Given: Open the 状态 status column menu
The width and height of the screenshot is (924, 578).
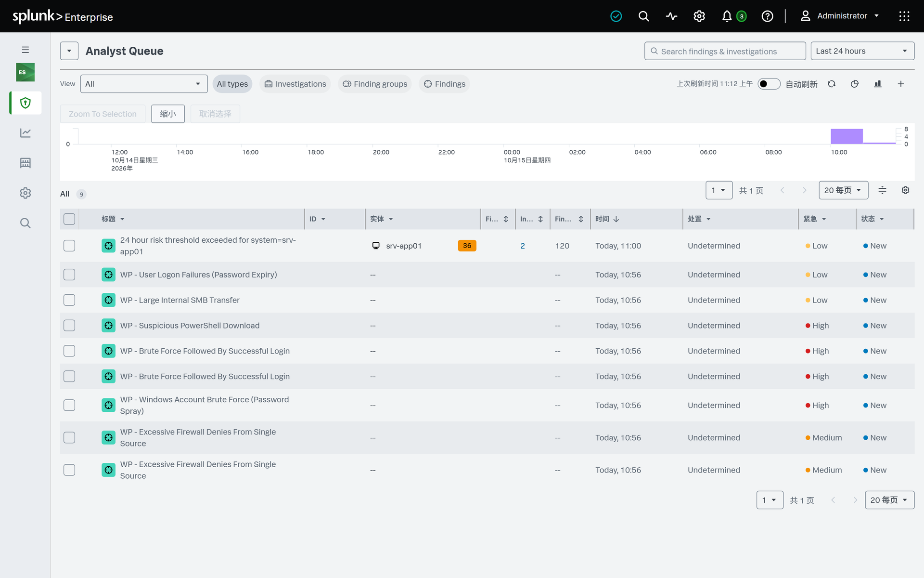Looking at the screenshot, I should [872, 219].
